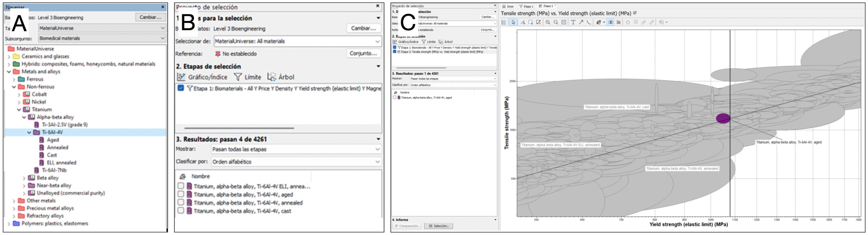This screenshot has width=868, height=235.
Task: Select Annealed under Ti-6Al-4V in tree
Action: pos(57,147)
